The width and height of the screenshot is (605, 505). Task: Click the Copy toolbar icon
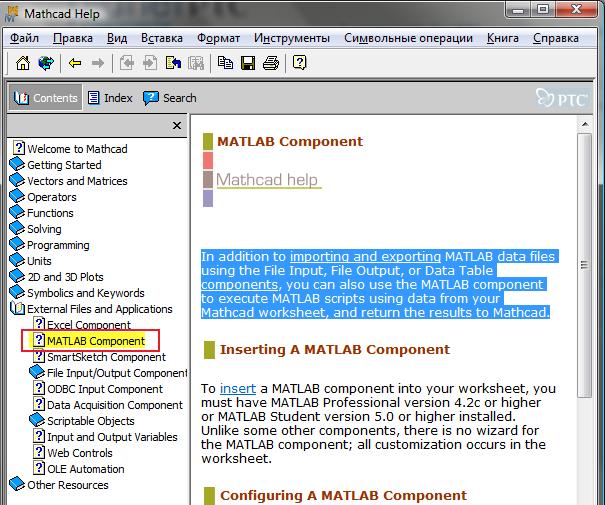tap(225, 62)
